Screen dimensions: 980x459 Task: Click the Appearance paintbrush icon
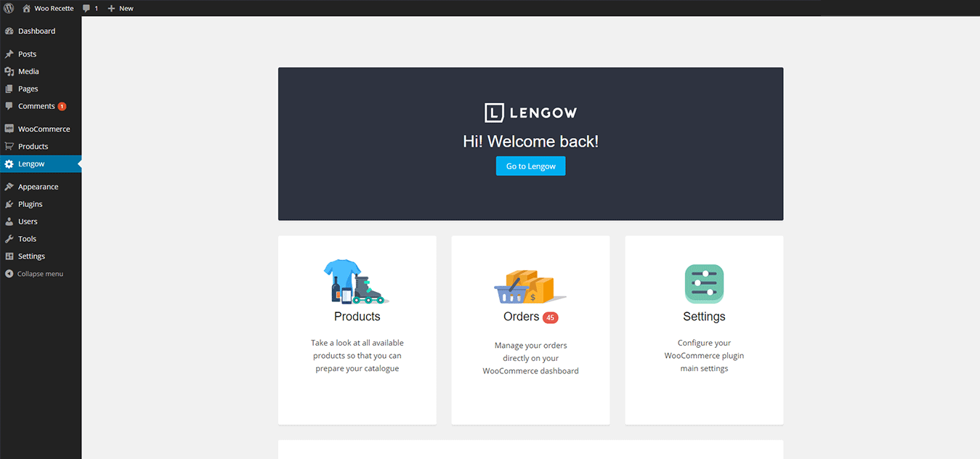[9, 187]
